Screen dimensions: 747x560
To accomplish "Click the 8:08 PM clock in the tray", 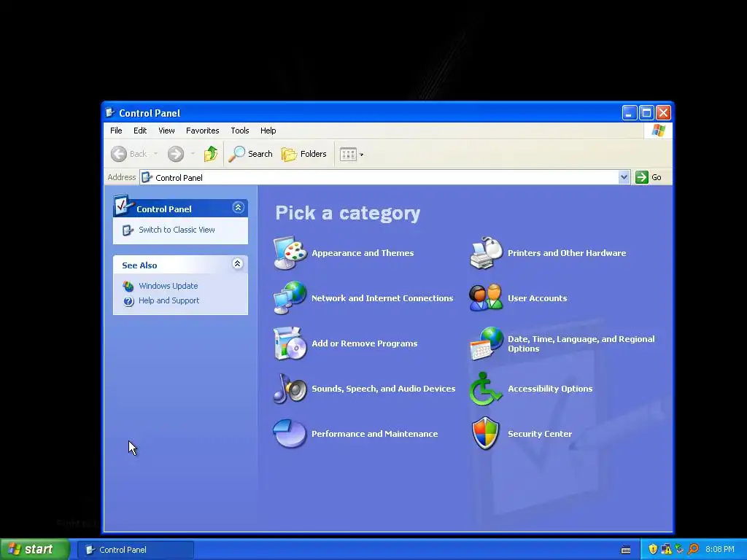I will click(720, 549).
